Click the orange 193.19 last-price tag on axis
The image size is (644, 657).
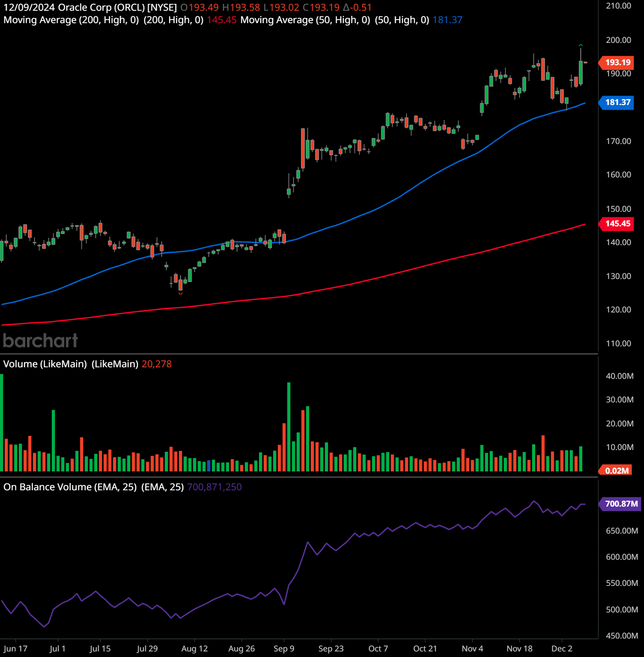[x=616, y=63]
